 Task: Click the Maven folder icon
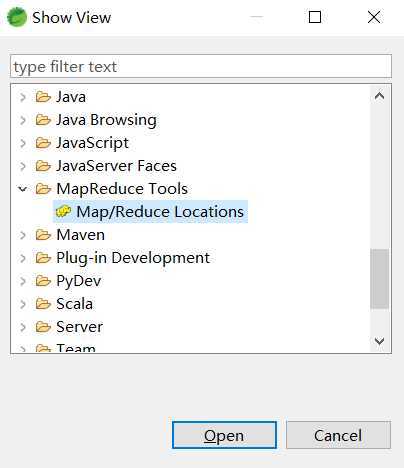coord(43,235)
